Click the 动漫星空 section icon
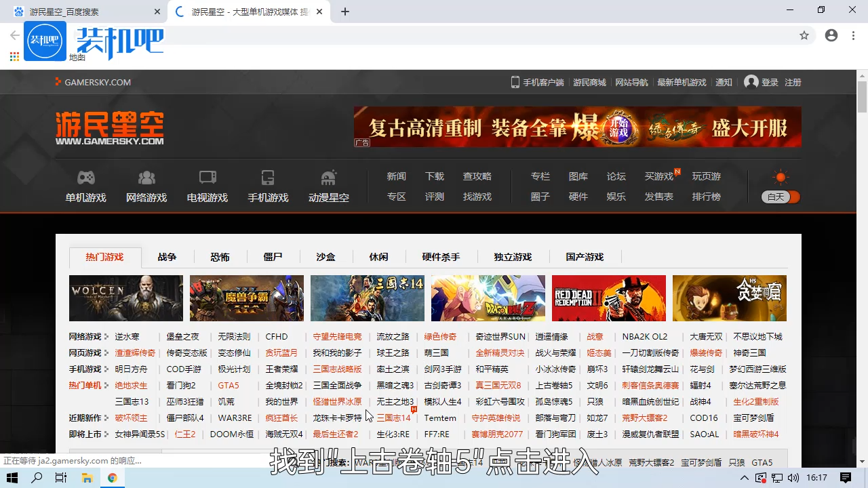The image size is (868, 488). coord(329,178)
